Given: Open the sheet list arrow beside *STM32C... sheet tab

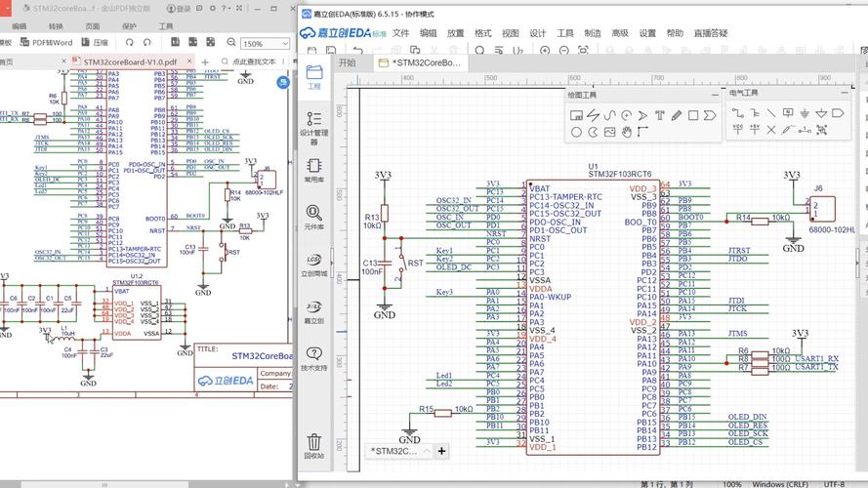Looking at the screenshot, I should pyautogui.click(x=427, y=451).
